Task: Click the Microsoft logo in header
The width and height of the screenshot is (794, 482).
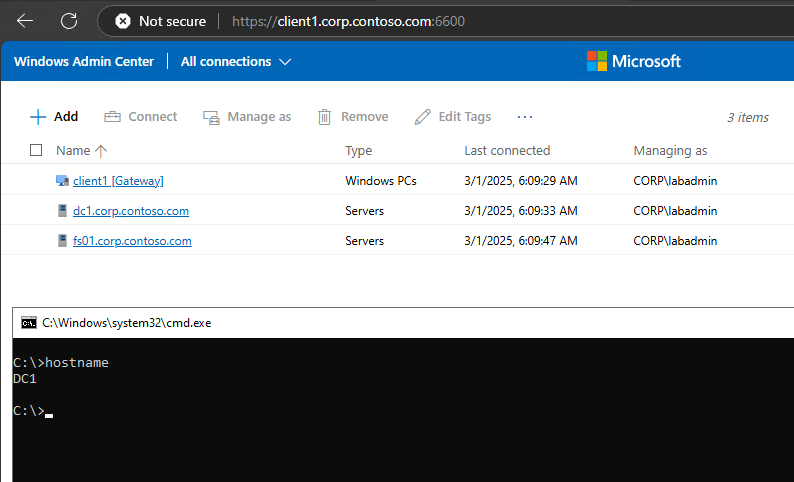Action: click(x=633, y=61)
